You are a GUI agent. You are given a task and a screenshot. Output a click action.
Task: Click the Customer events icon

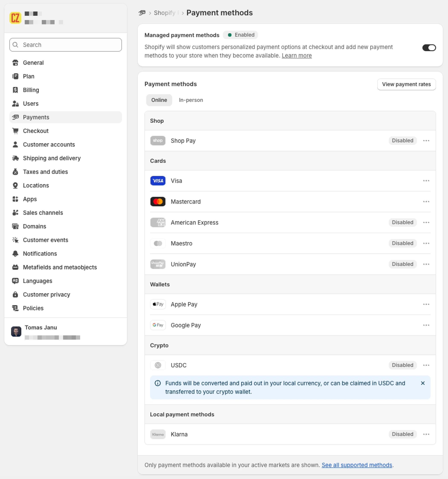coord(15,240)
